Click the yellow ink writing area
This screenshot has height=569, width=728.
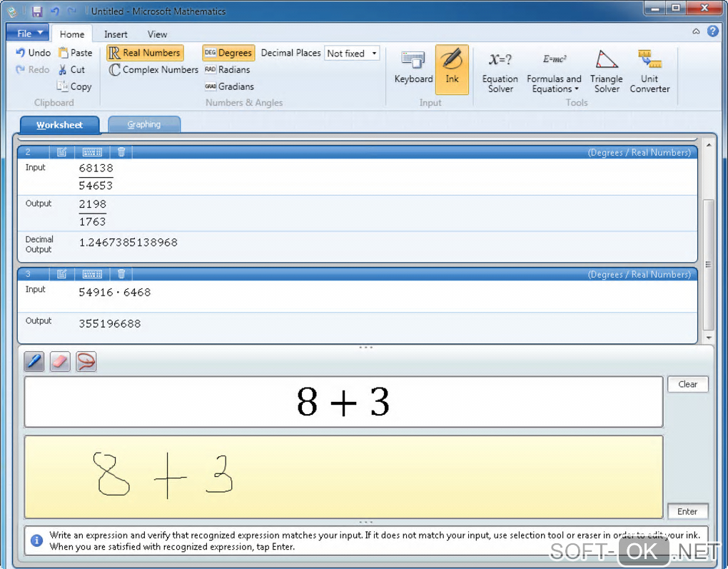pyautogui.click(x=343, y=477)
